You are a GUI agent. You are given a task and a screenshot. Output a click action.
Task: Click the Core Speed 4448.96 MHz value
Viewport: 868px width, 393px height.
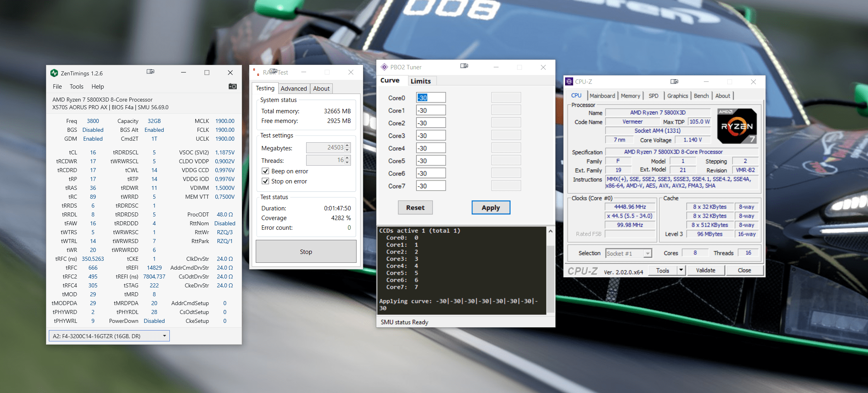[x=630, y=207]
